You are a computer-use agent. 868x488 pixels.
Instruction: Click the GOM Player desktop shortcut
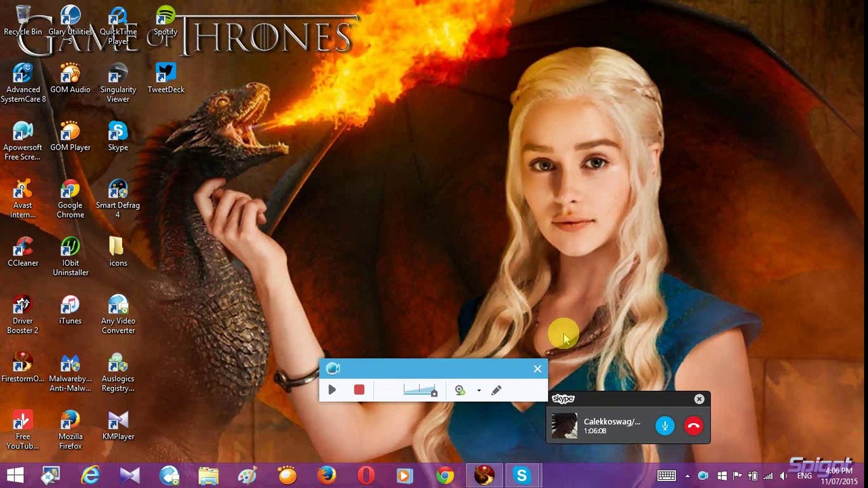70,136
